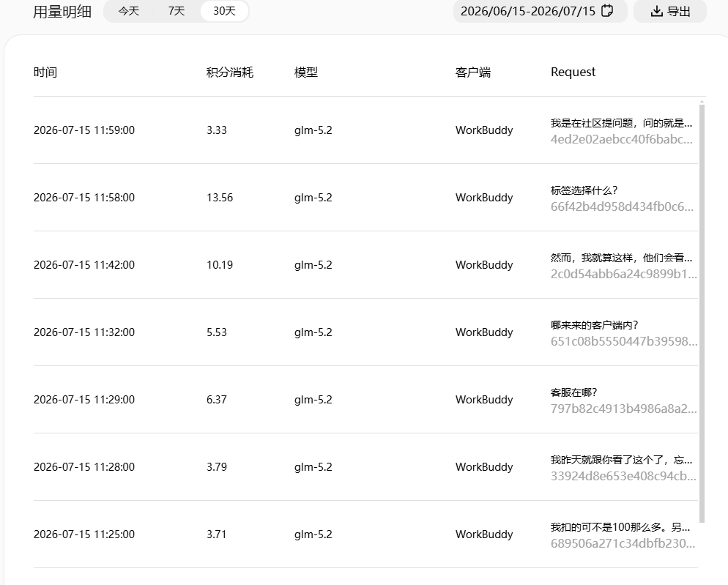Switch to the 7天 usage tab
728x585 pixels.
(177, 11)
